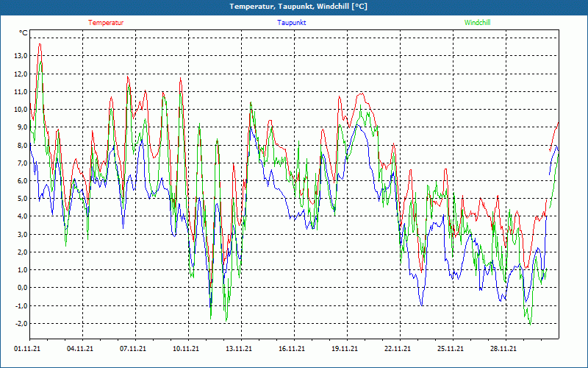
Task: Click the 10,0 y-axis value
Action: (x=21, y=109)
